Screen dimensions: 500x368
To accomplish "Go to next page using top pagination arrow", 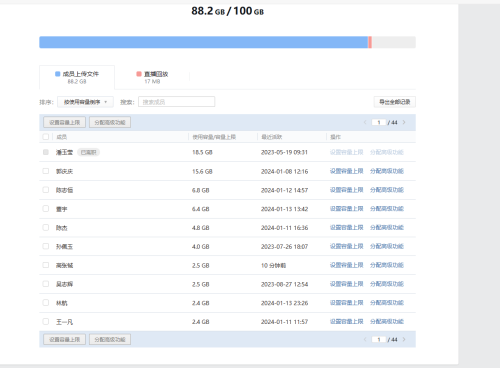I will click(404, 122).
